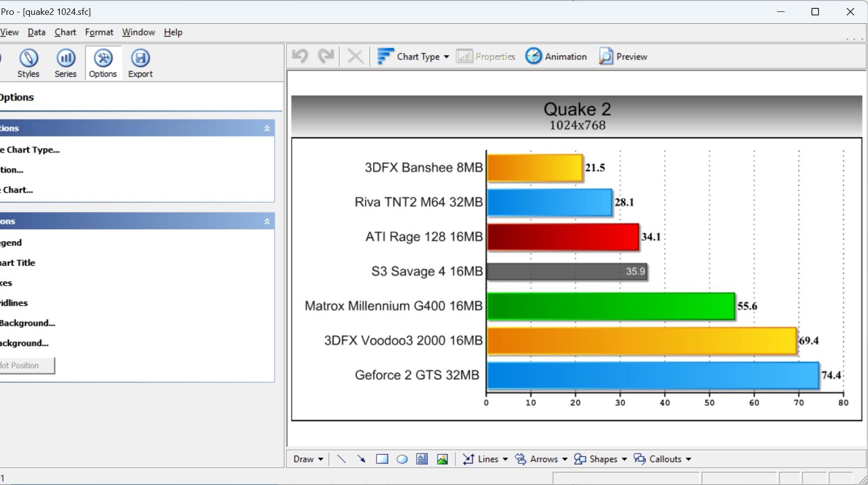Open the Shapes dropdown
This screenshot has height=485, width=868.
pos(601,459)
